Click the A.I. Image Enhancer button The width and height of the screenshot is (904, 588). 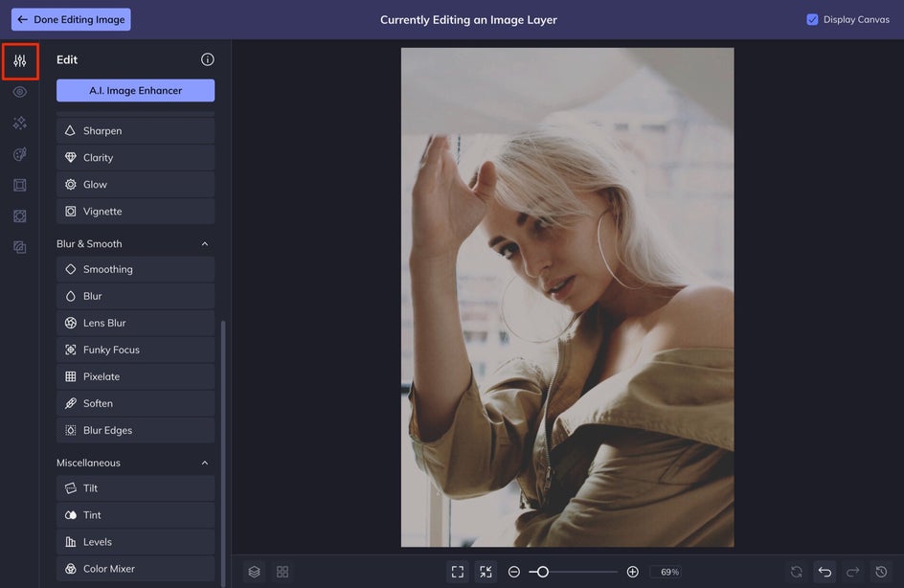135,91
